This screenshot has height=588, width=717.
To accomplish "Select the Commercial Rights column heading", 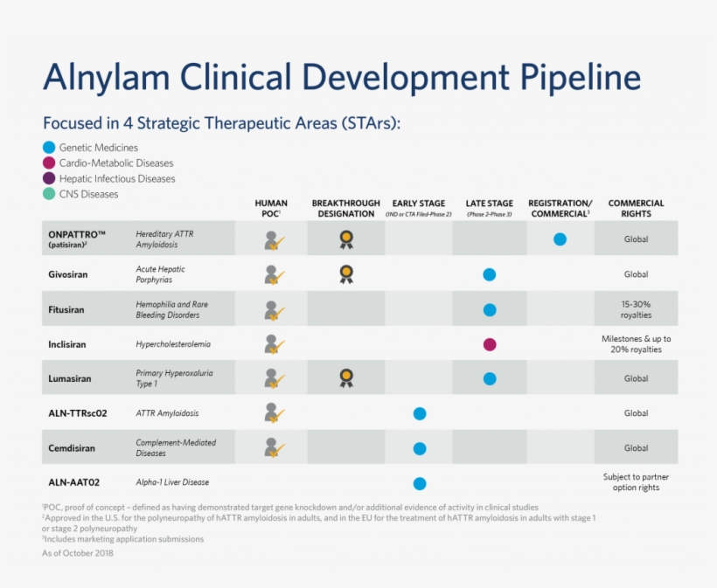I will 636,207.
